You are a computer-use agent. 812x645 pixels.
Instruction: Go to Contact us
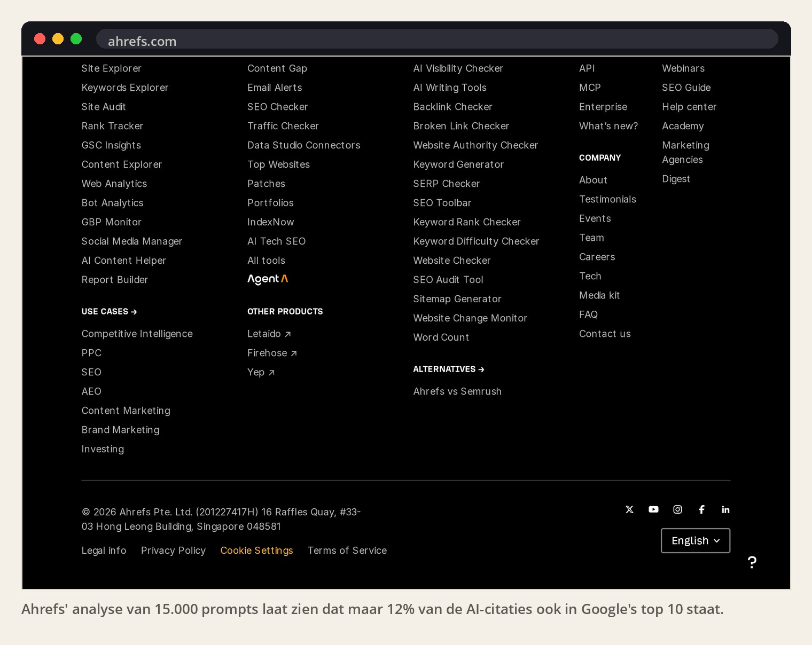click(605, 334)
